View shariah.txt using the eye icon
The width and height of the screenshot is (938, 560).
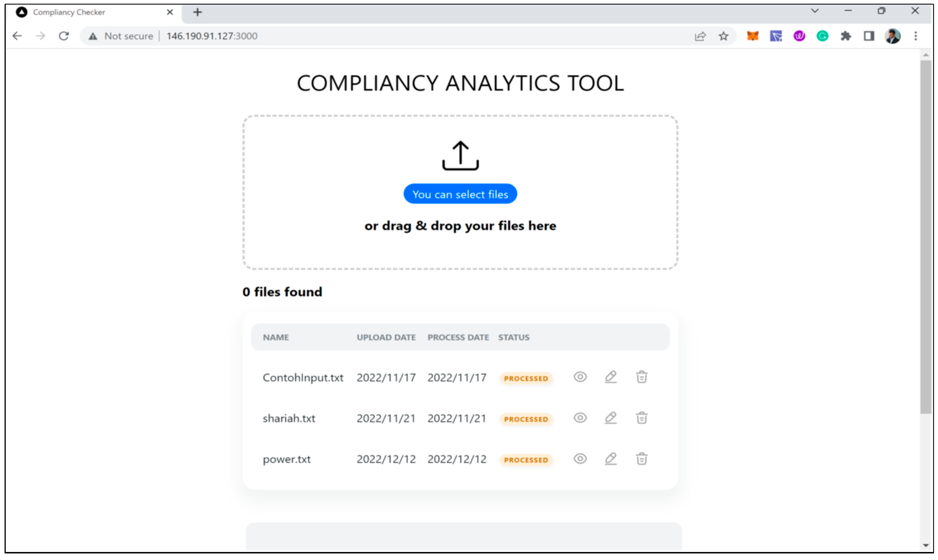pyautogui.click(x=580, y=418)
